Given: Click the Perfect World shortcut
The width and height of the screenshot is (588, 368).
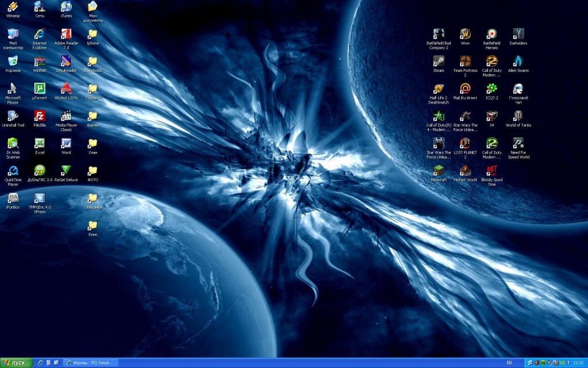Looking at the screenshot, I should pyautogui.click(x=465, y=174).
